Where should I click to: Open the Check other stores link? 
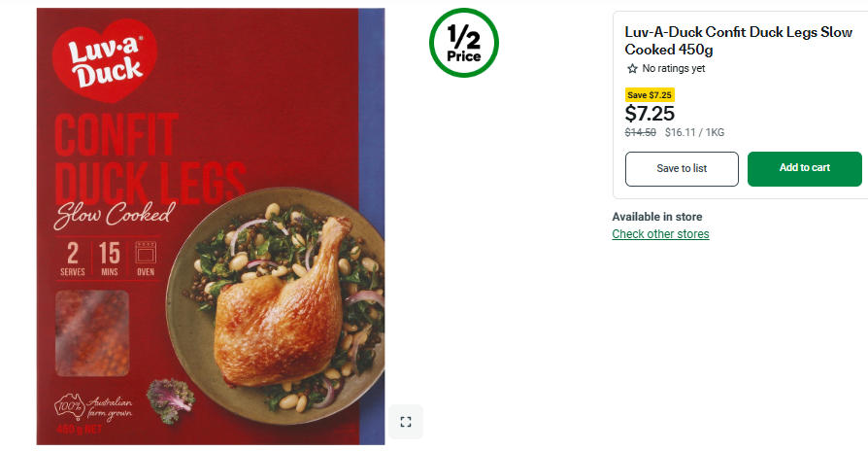660,234
